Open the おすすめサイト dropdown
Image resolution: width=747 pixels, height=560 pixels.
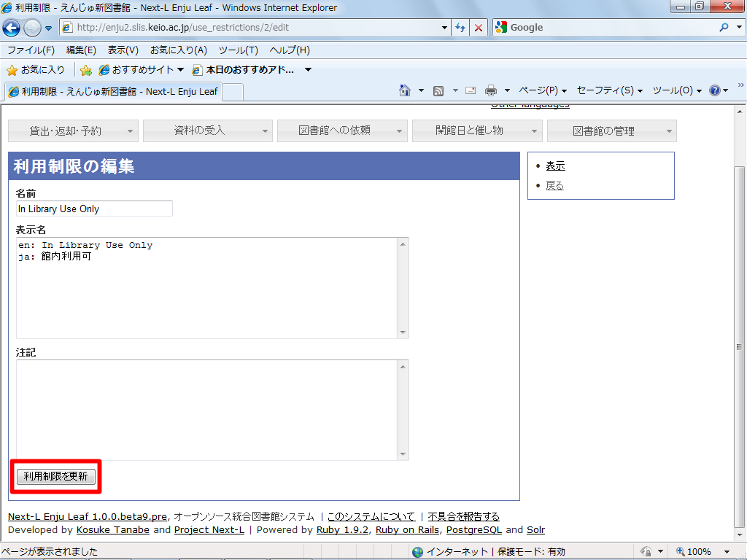141,70
